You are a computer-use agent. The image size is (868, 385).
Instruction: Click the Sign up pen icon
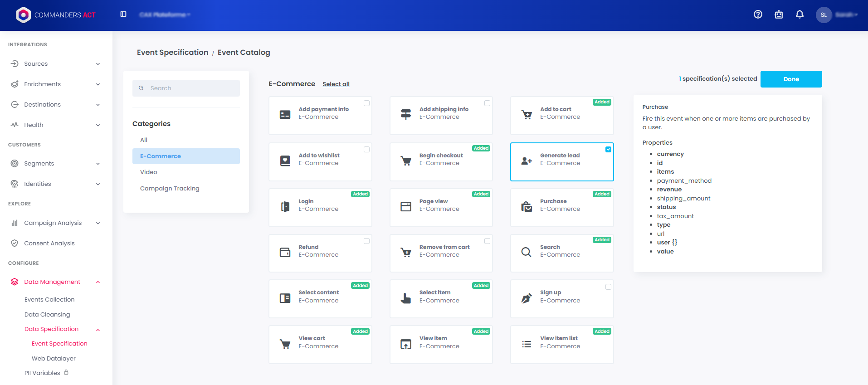[x=527, y=298]
